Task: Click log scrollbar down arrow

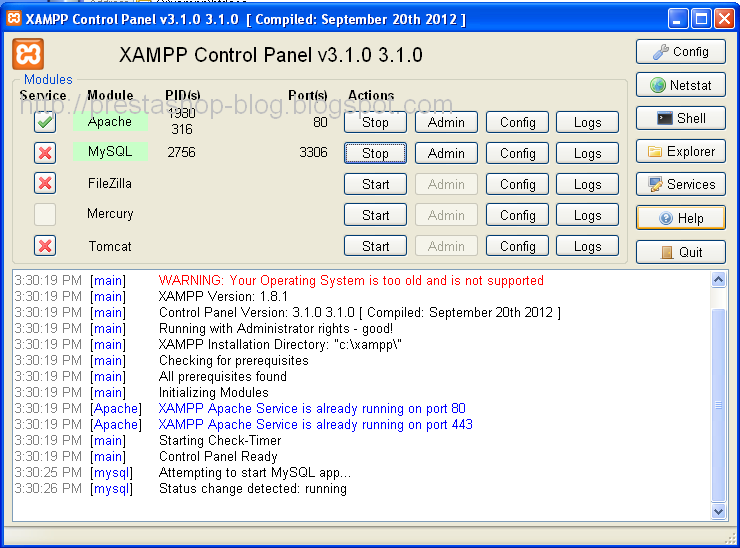Action: pyautogui.click(x=718, y=511)
